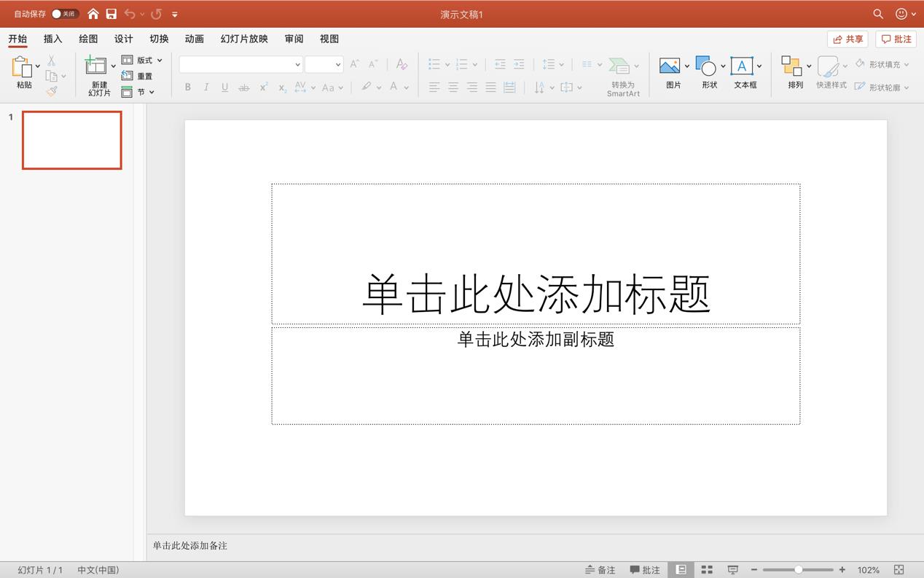Open comments via 批注 button
924x578 pixels.
pos(896,39)
